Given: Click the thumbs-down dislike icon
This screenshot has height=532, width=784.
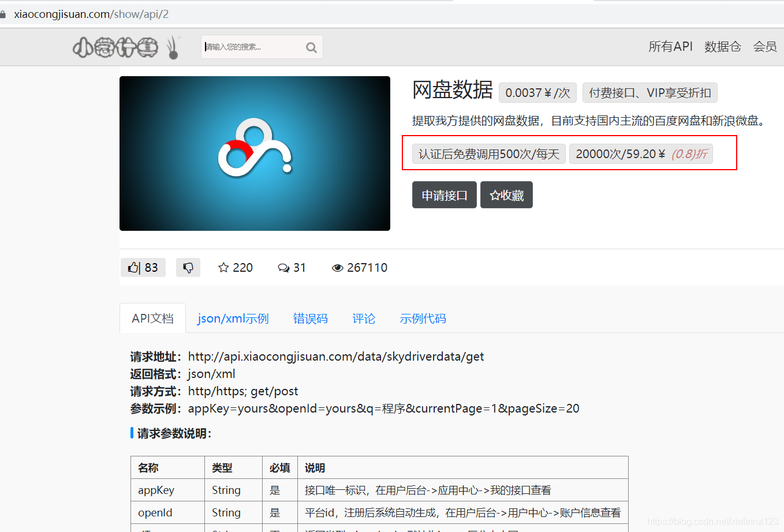Looking at the screenshot, I should pos(188,268).
